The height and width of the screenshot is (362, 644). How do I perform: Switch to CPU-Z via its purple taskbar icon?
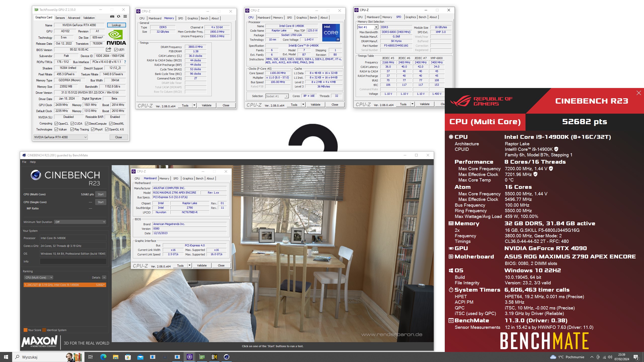[x=190, y=357]
